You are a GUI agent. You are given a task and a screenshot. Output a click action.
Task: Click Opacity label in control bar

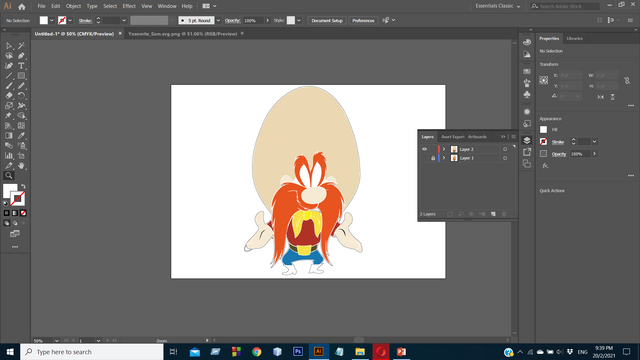tap(232, 20)
